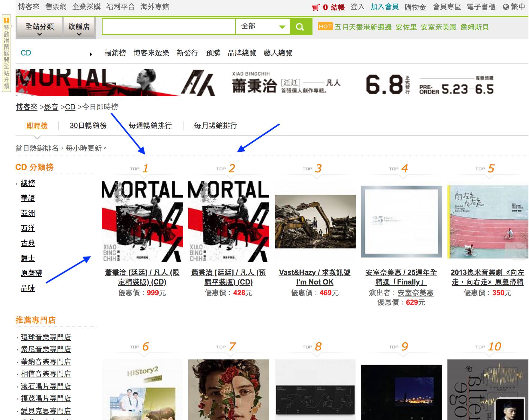Open the TOP 2 MORTAL album cover

tap(229, 222)
